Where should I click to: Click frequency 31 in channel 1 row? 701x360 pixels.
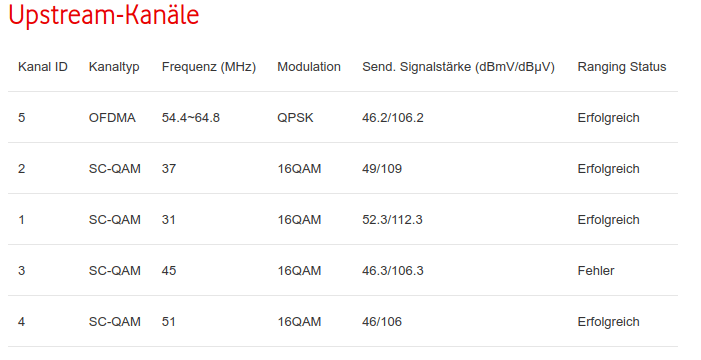(x=169, y=220)
